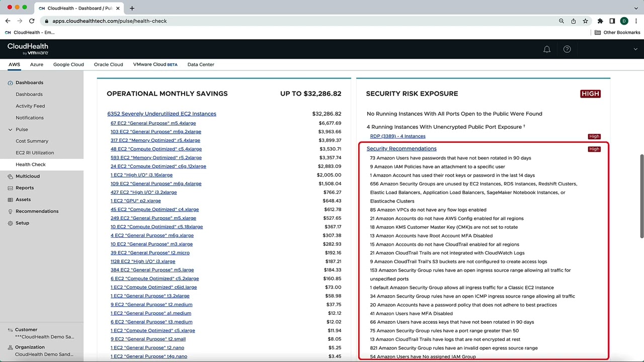Click '41 Amazon Users have MFA Disabled' row
This screenshot has height=362, width=644.
coord(411,313)
